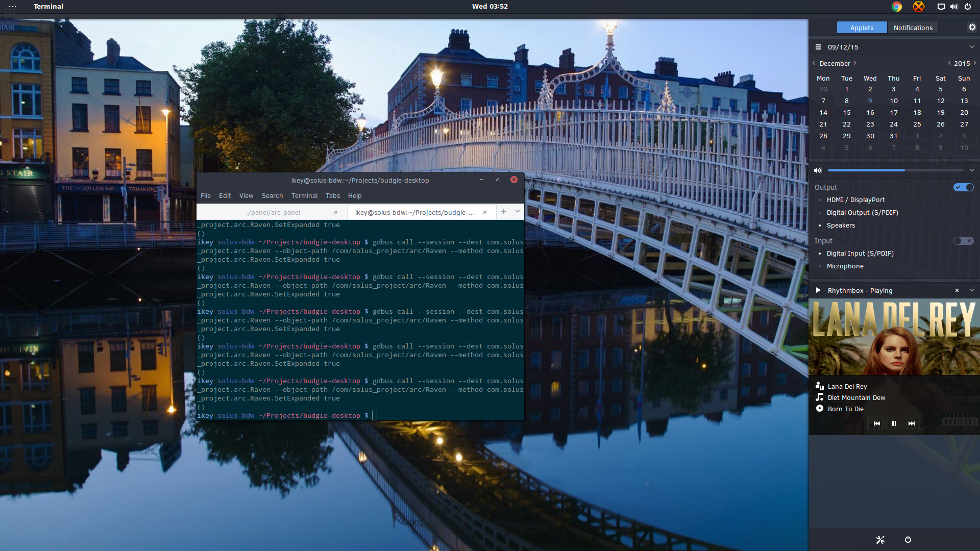Click the Rhythmbox play indicator icon

pyautogui.click(x=818, y=290)
